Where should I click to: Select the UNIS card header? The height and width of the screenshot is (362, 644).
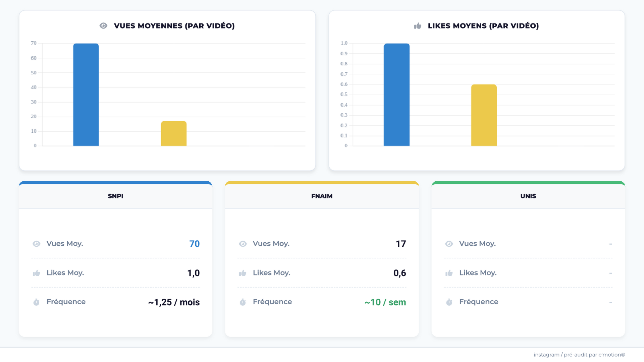click(x=528, y=196)
